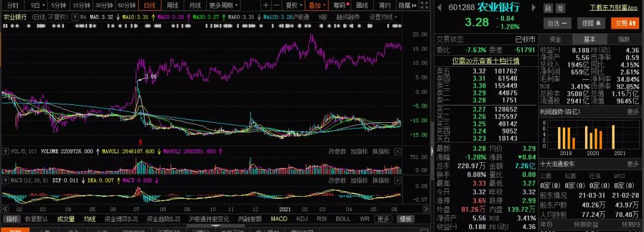Toggle 画线 drawing tools
The image size is (644, 232).
pyautogui.click(x=363, y=5)
